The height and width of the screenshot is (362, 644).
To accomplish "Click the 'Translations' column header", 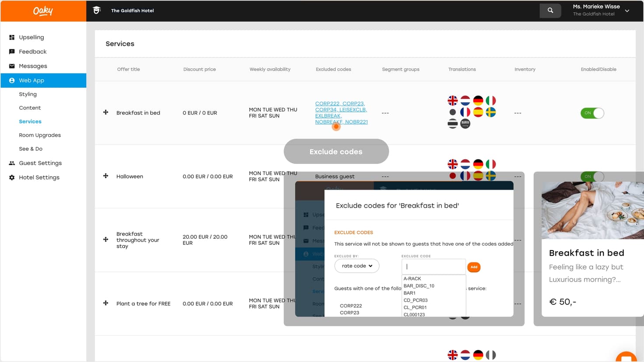I will click(x=462, y=69).
